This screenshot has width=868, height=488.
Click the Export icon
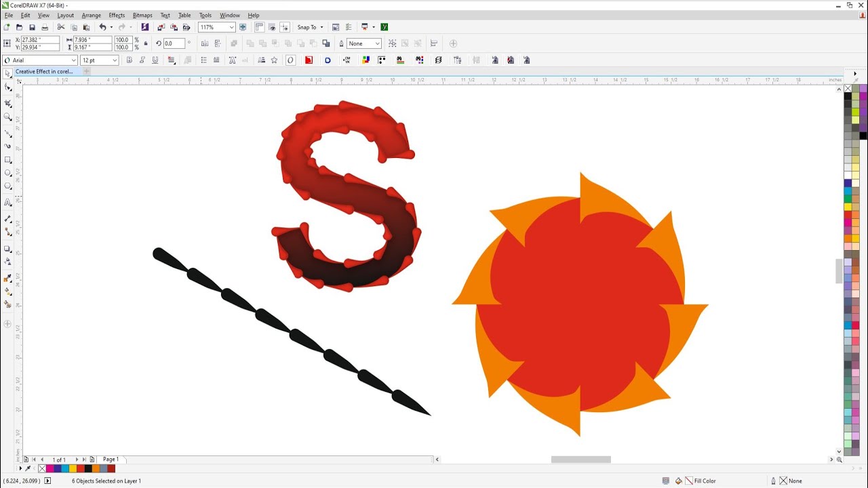coord(174,27)
